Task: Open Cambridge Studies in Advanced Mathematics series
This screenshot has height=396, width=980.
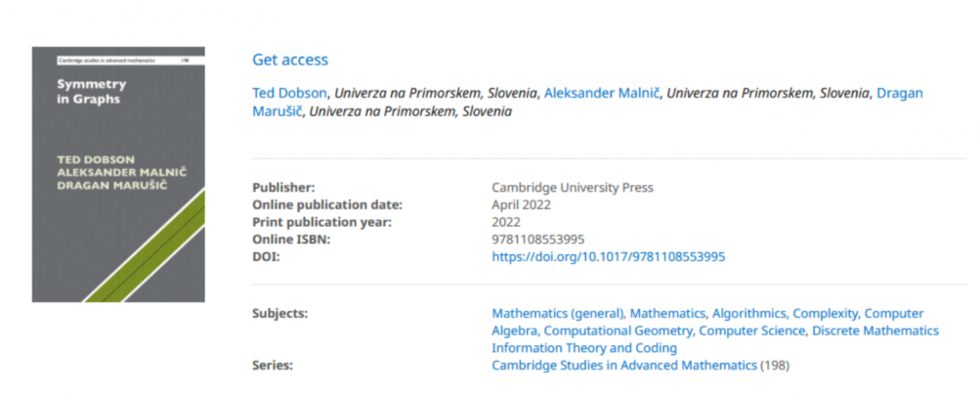Action: 624,366
